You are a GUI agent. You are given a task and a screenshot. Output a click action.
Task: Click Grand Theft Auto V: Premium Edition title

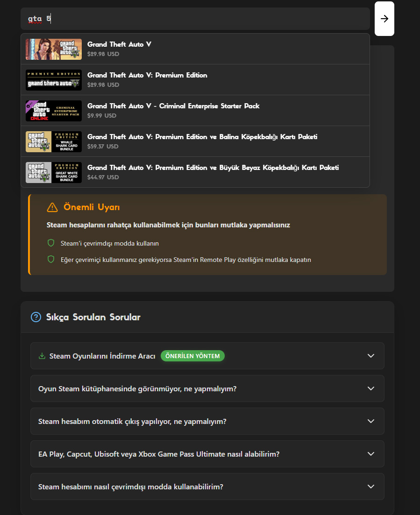pos(147,75)
